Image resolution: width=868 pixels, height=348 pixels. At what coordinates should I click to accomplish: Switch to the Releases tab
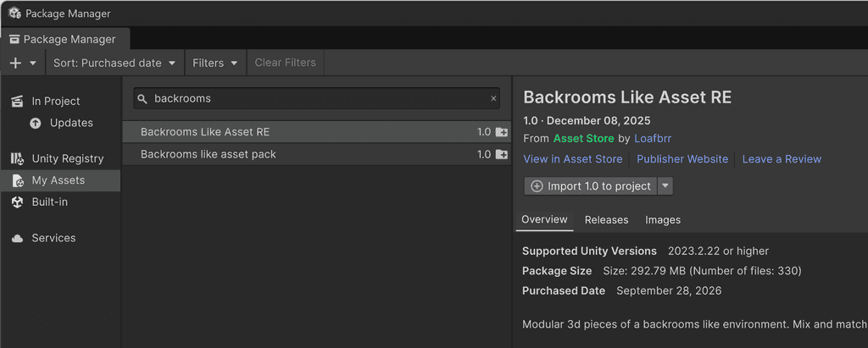(x=606, y=220)
